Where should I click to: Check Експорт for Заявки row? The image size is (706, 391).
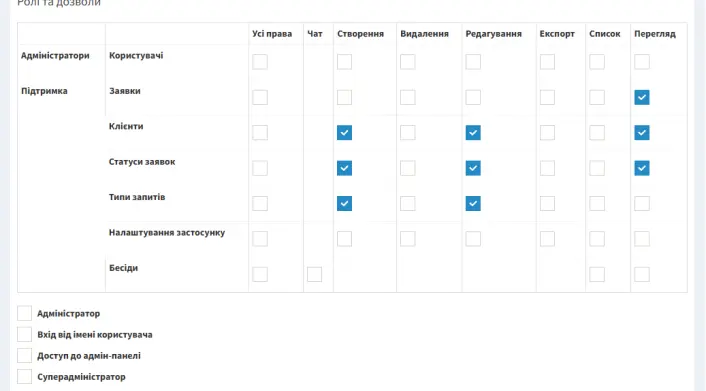(548, 97)
